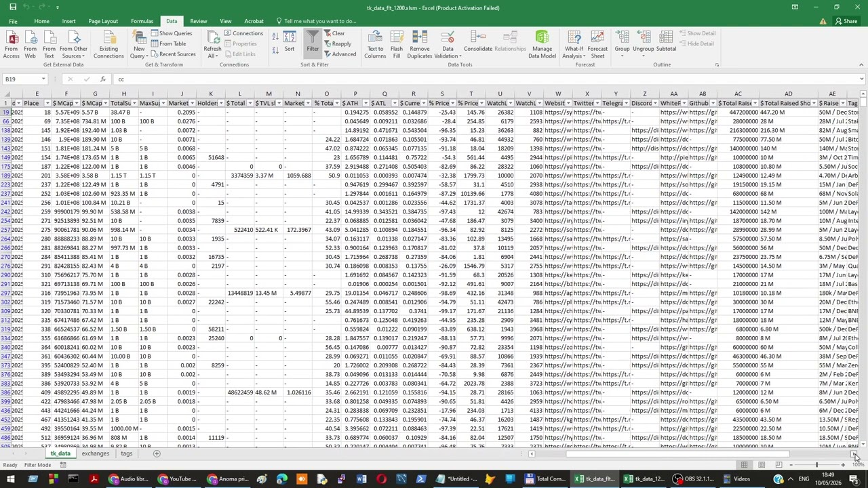Open Manage Data Model
The height and width of the screenshot is (488, 868).
[x=542, y=44]
